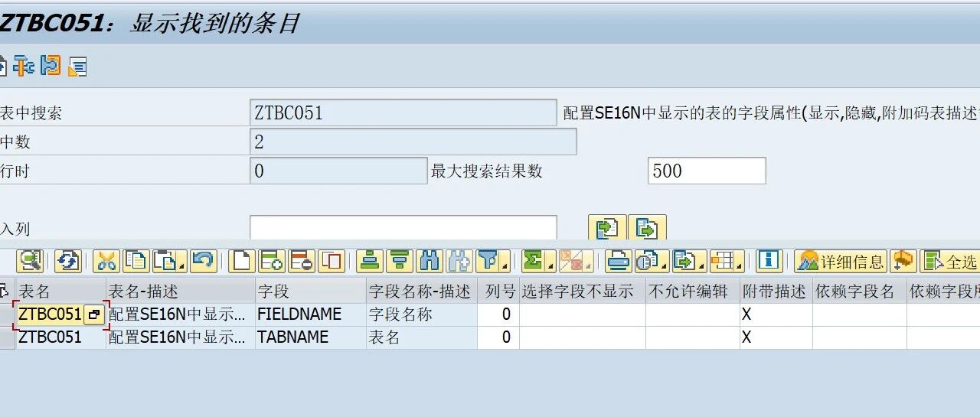The height and width of the screenshot is (417, 980).
Task: Click the 附带描述 X in TABNAME row
Action: pos(776,337)
